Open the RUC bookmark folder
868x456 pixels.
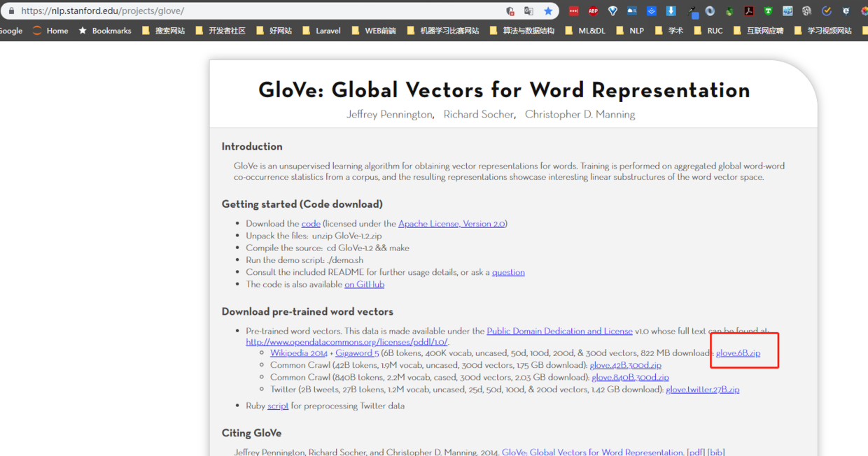click(x=708, y=31)
